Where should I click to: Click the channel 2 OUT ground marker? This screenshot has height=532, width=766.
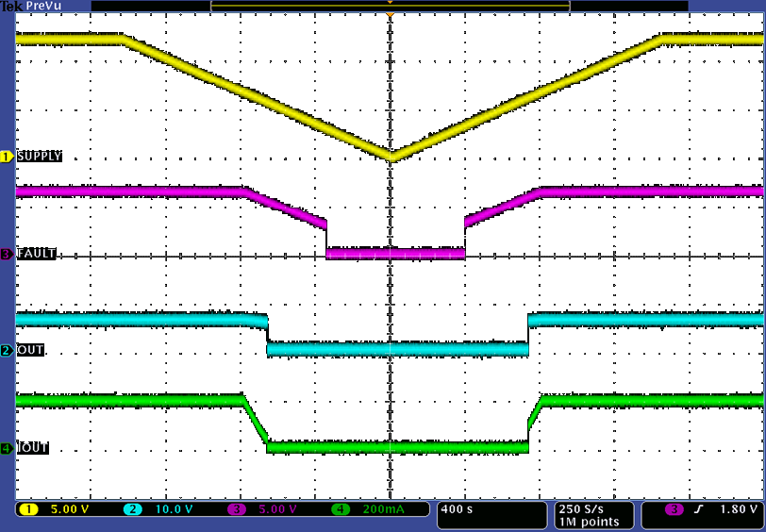pos(7,350)
